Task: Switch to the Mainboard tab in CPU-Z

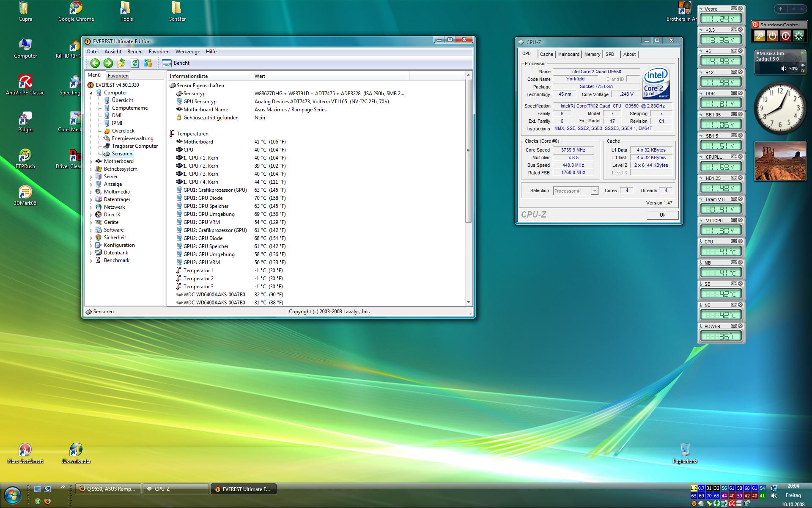Action: pos(568,54)
